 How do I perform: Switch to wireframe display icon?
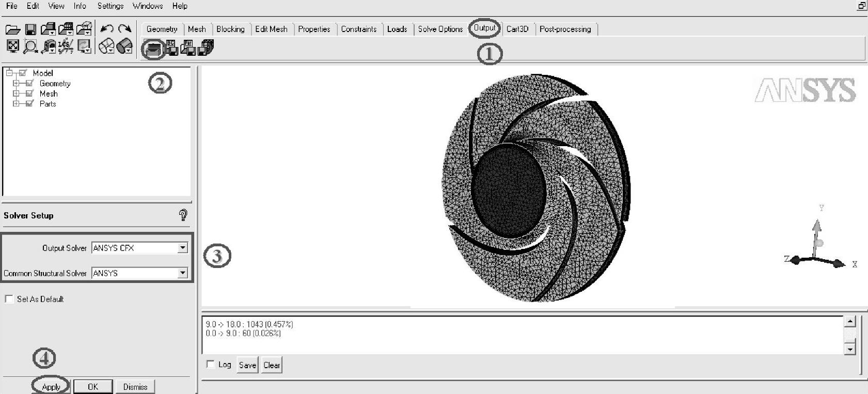(105, 46)
